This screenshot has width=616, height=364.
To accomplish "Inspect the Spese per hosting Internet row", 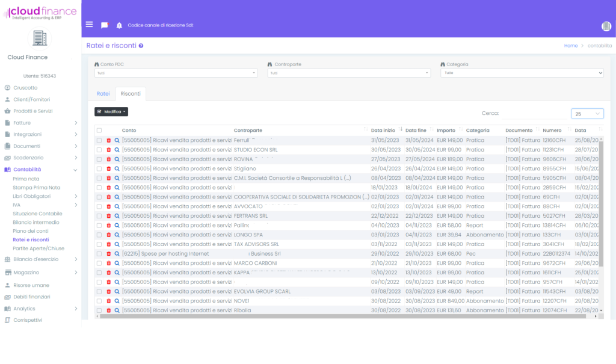I will [x=117, y=253].
